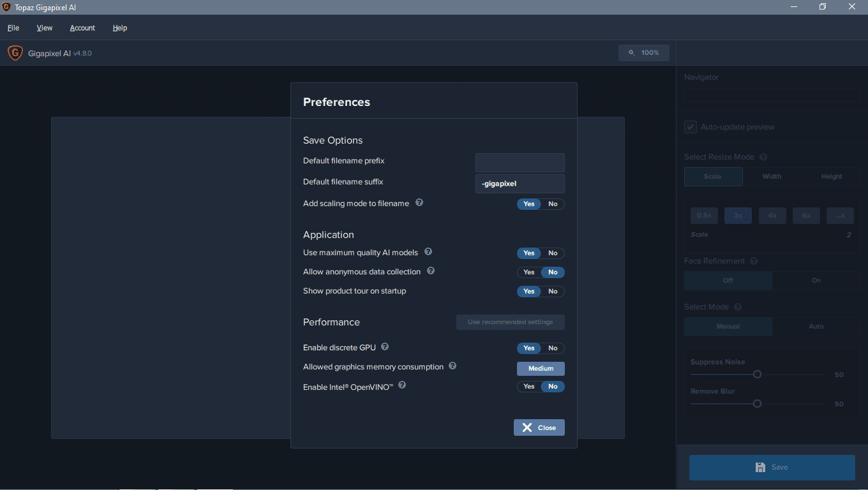This screenshot has width=868, height=490.
Task: Open help for Allowed graphics memory consumption
Action: [x=453, y=366]
